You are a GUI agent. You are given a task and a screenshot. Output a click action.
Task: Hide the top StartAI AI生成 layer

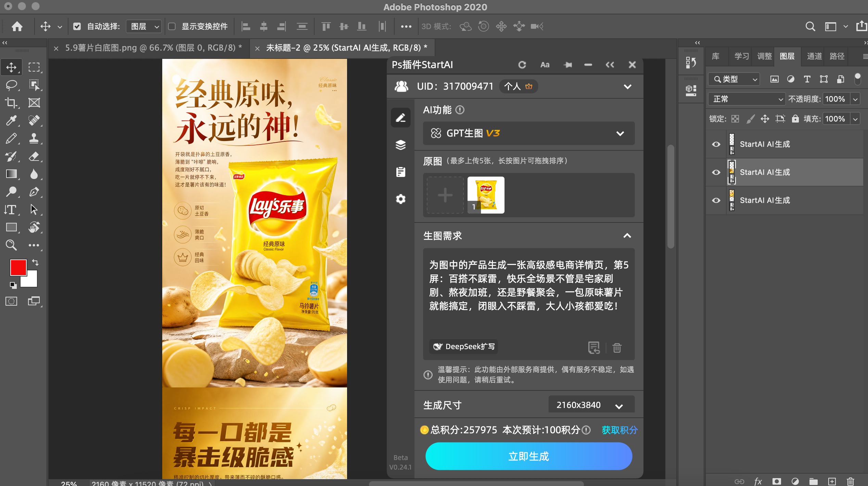716,144
